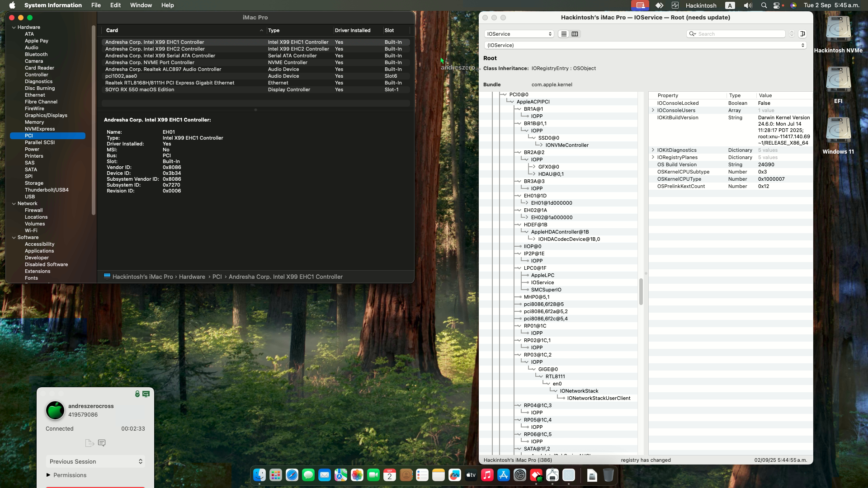The image size is (868, 488).
Task: Open Safari from the Dock
Action: tap(292, 475)
